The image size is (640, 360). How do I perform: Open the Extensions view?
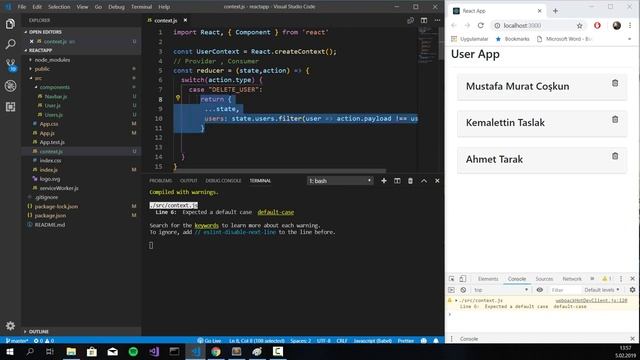click(10, 107)
